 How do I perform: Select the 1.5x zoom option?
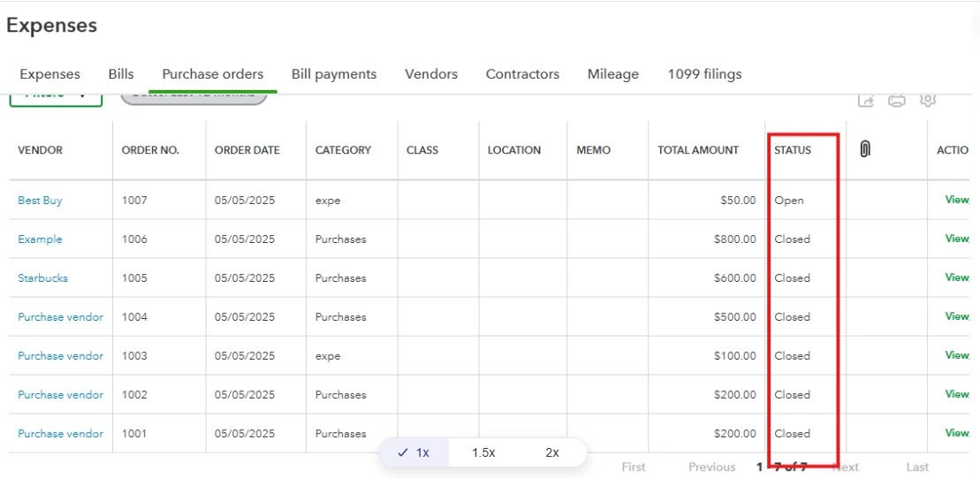(x=483, y=452)
